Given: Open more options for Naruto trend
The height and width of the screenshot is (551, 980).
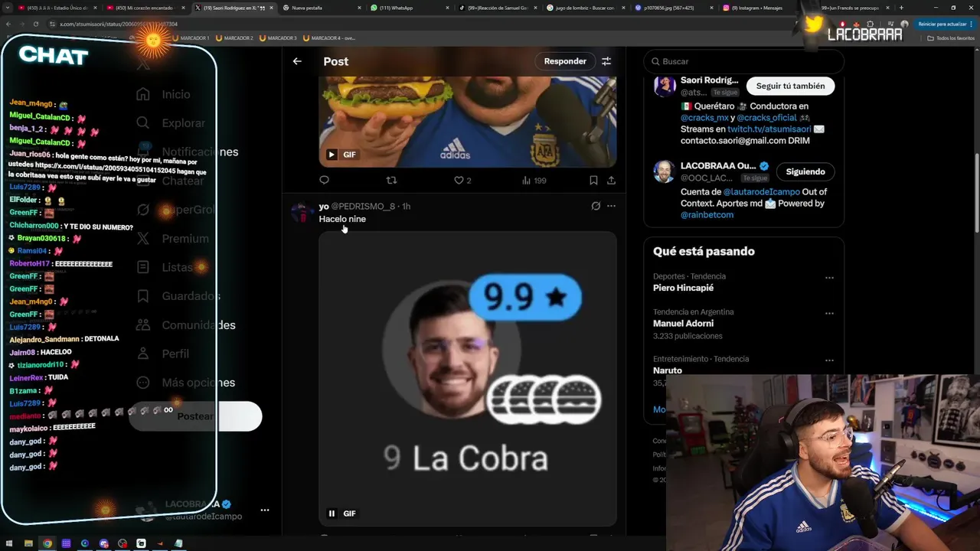Looking at the screenshot, I should [829, 360].
